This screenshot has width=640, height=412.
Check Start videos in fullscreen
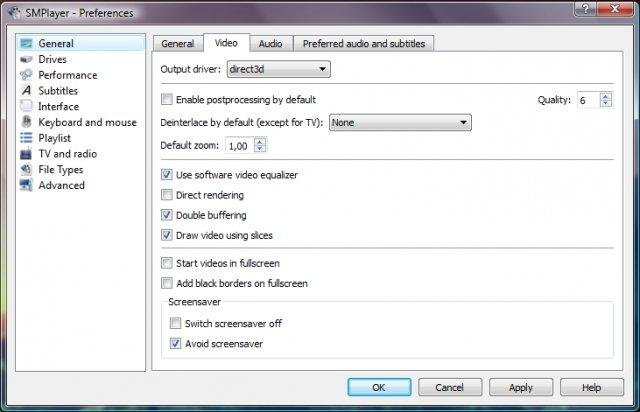(167, 263)
